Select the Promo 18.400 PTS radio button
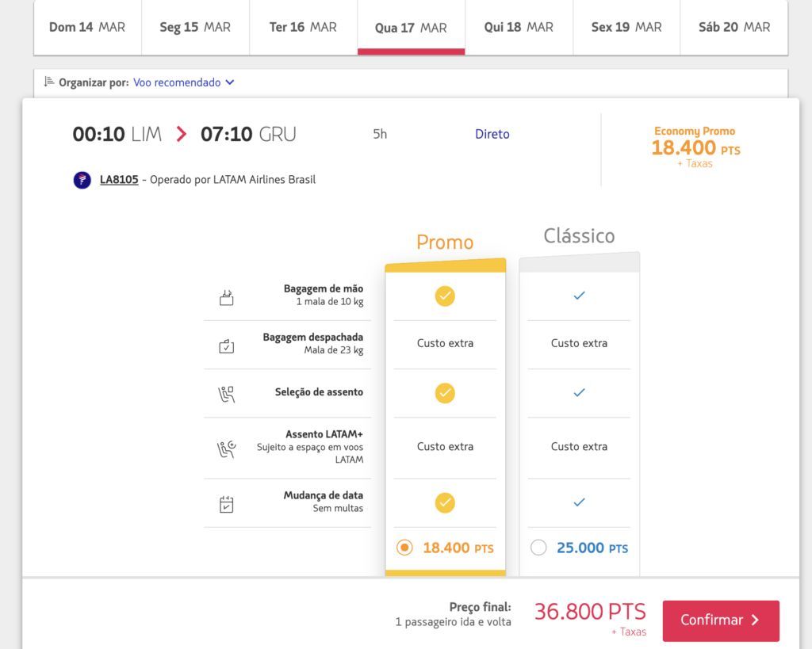The image size is (812, 649). [404, 548]
